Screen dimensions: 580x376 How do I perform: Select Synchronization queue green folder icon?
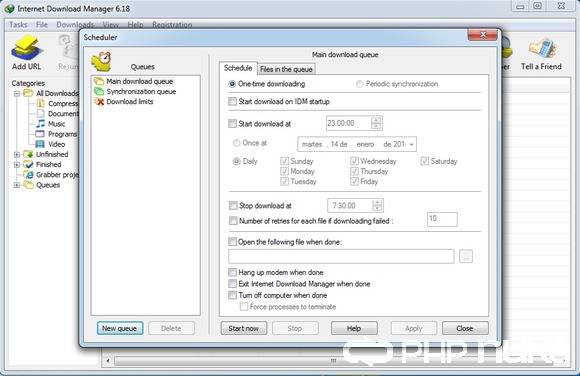pos(99,91)
